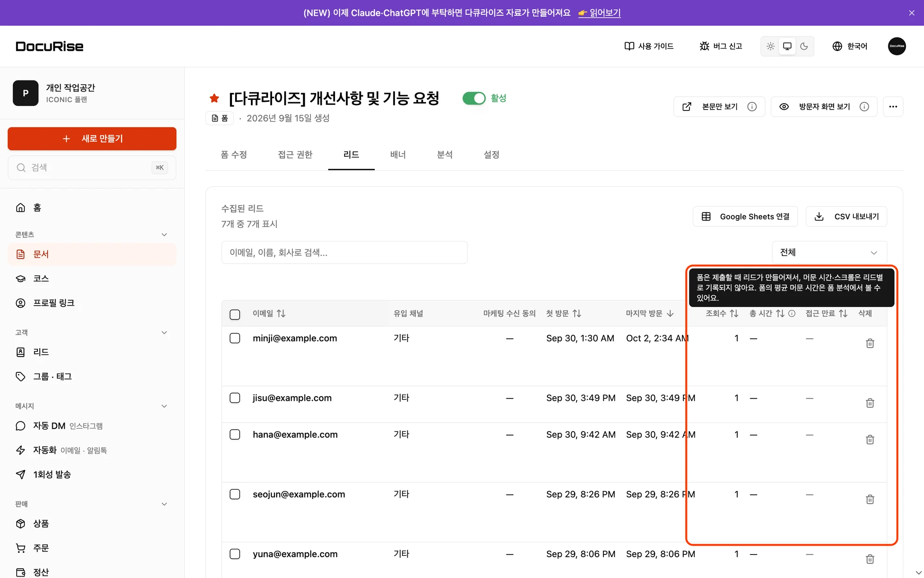Click trash icon for jisu@example.com row
Image resolution: width=924 pixels, height=578 pixels.
(x=870, y=403)
